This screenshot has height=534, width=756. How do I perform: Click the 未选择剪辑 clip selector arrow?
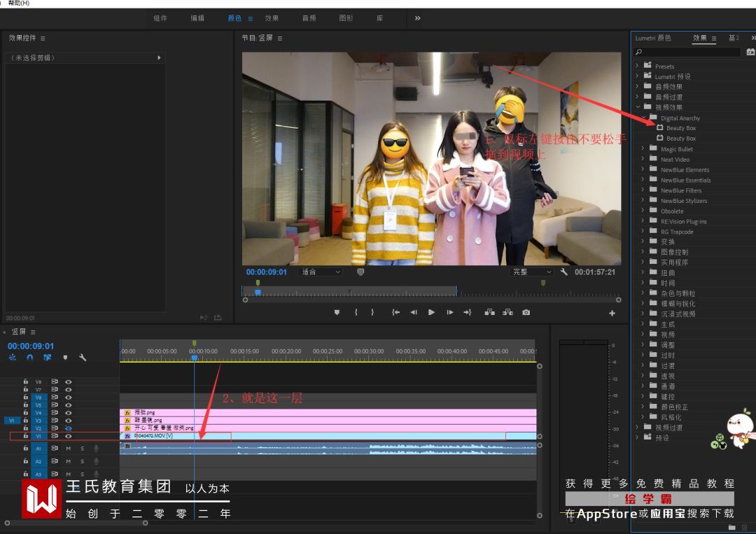pyautogui.click(x=159, y=58)
